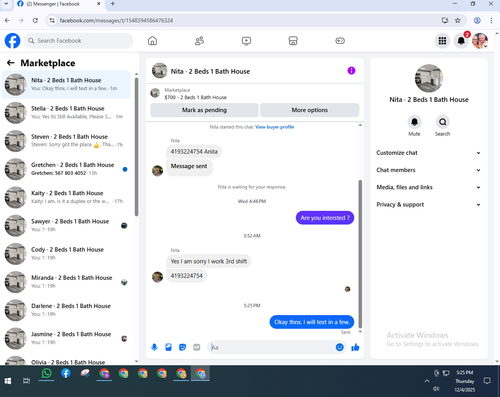Click Mark as pending button
The width and height of the screenshot is (500, 397).
pos(204,110)
